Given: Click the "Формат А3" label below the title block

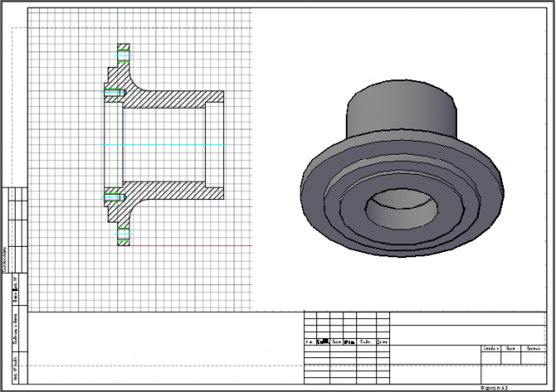Looking at the screenshot, I should click(x=494, y=389).
